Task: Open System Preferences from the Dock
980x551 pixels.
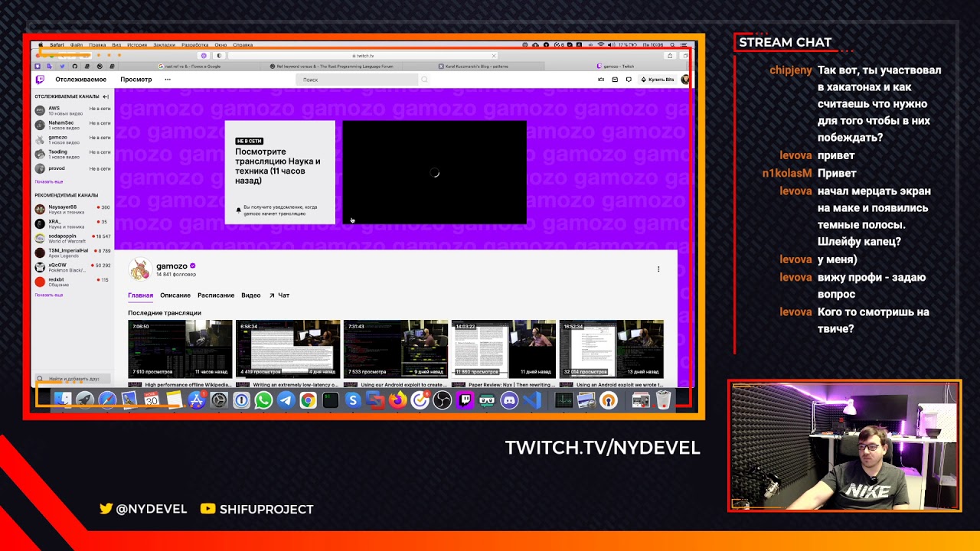Action: [x=219, y=399]
